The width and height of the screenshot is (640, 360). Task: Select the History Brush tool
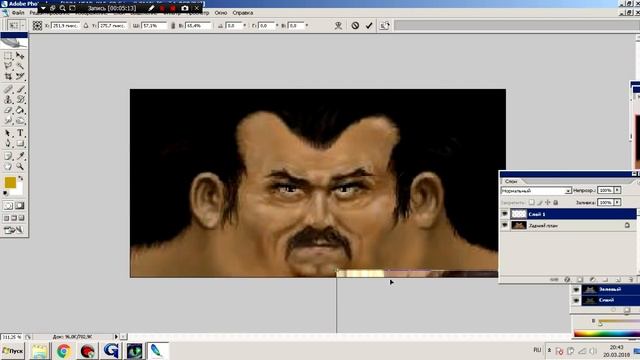(20, 100)
